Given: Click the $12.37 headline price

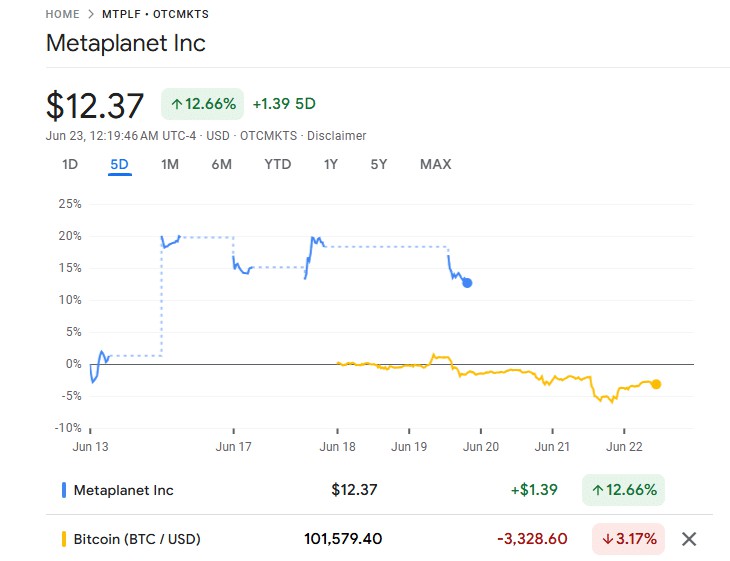Looking at the screenshot, I should pyautogui.click(x=95, y=106).
